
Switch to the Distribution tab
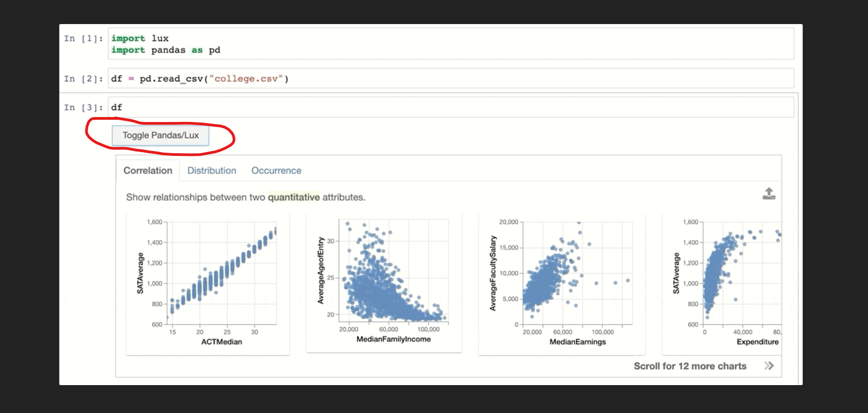212,171
